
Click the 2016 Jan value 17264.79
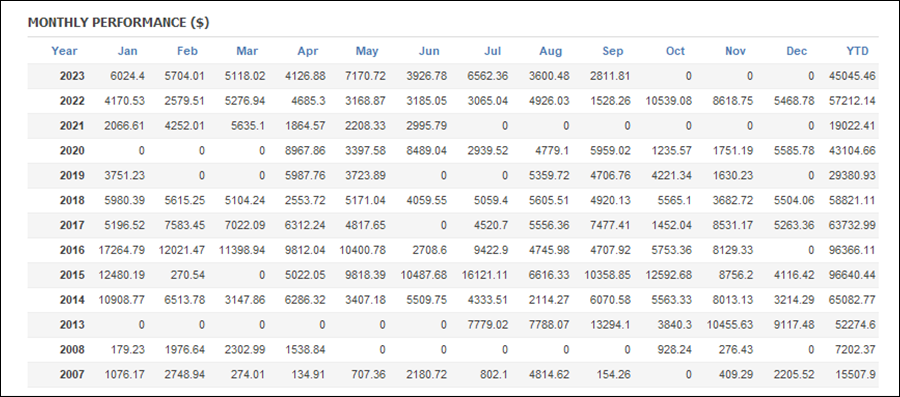coord(121,250)
